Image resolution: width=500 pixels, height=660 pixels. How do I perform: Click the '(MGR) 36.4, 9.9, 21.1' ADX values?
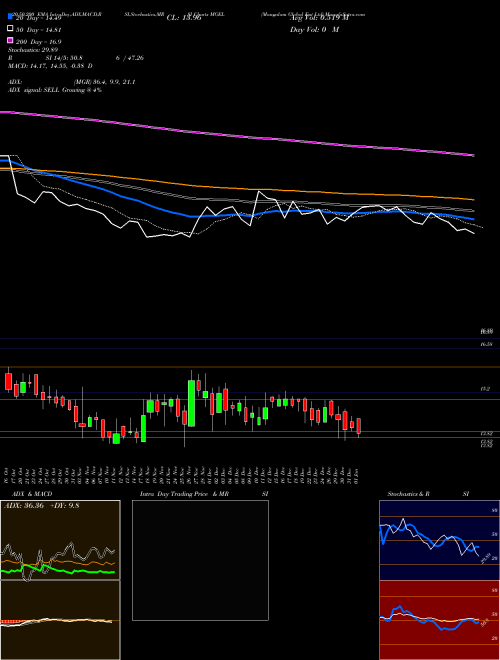pos(104,82)
